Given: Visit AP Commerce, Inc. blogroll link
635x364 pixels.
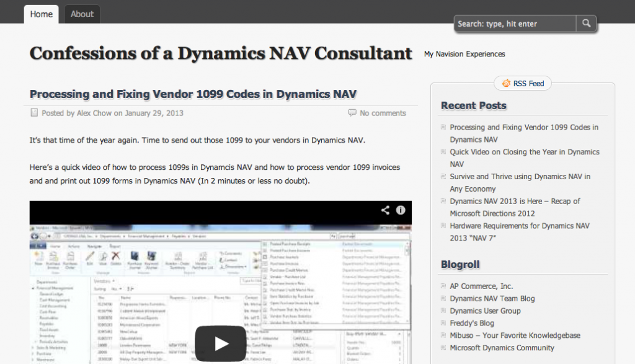Looking at the screenshot, I should tap(481, 286).
